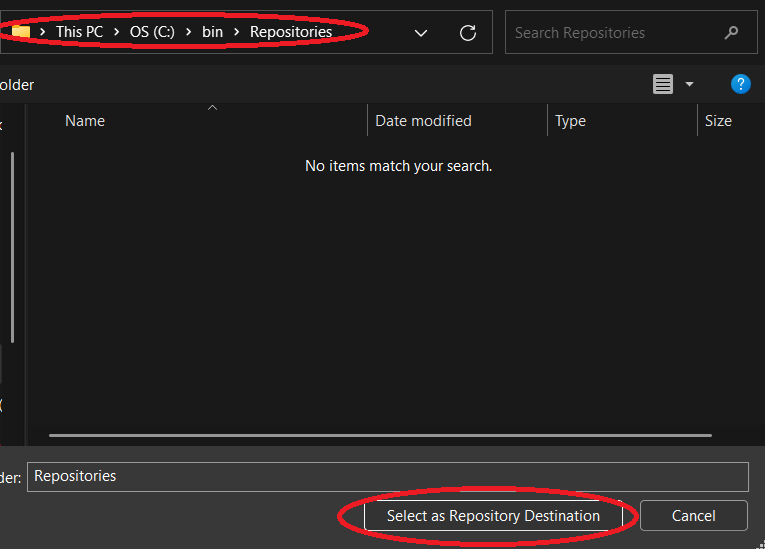The width and height of the screenshot is (766, 549).
Task: Focus the Search Repositories field
Action: (x=615, y=33)
